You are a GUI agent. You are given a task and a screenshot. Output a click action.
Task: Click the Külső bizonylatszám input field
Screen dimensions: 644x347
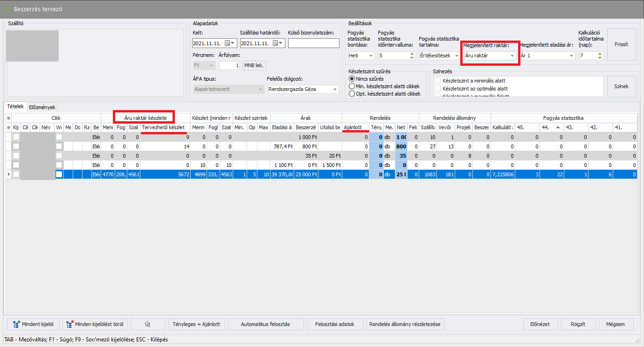(313, 43)
